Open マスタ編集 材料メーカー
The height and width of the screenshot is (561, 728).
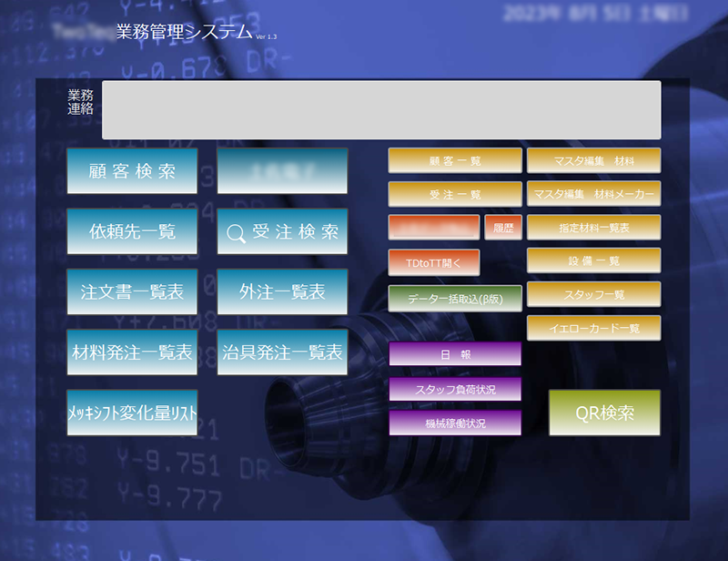pyautogui.click(x=593, y=194)
